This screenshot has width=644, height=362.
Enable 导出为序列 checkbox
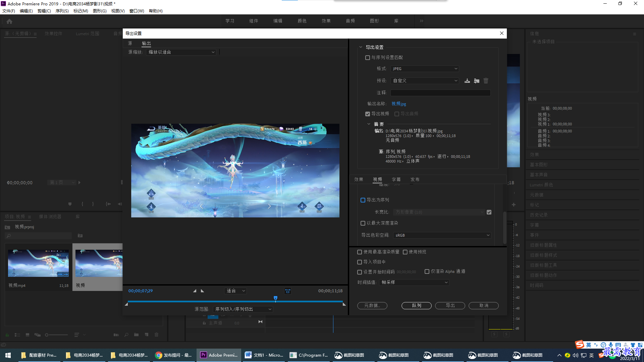[x=363, y=200]
